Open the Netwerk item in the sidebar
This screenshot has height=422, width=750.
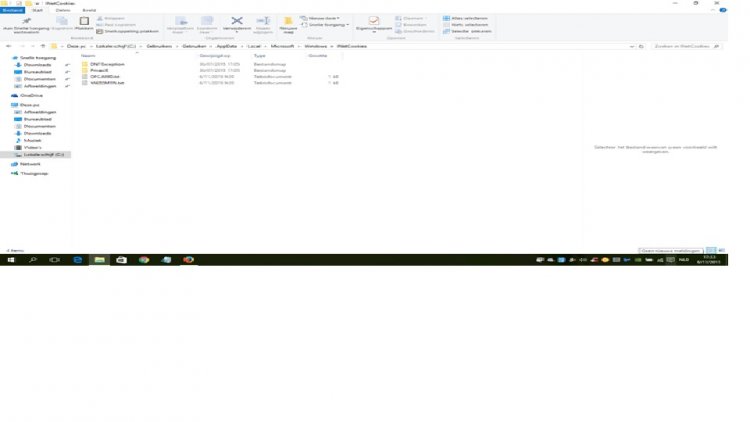(31, 164)
